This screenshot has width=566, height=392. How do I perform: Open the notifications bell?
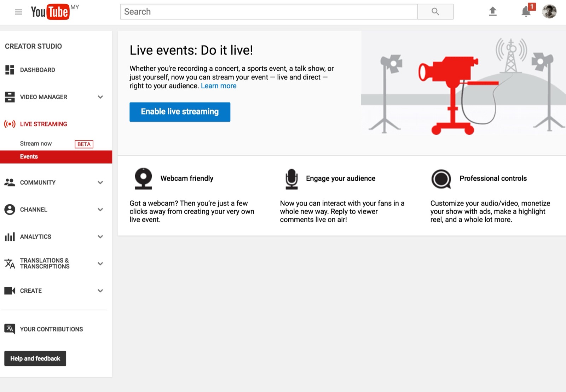point(526,12)
